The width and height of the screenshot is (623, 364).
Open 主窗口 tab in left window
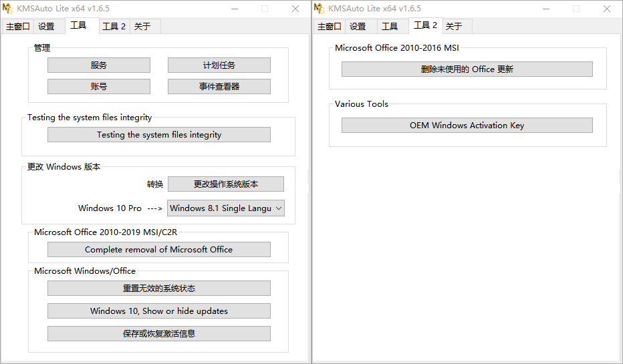(x=18, y=26)
